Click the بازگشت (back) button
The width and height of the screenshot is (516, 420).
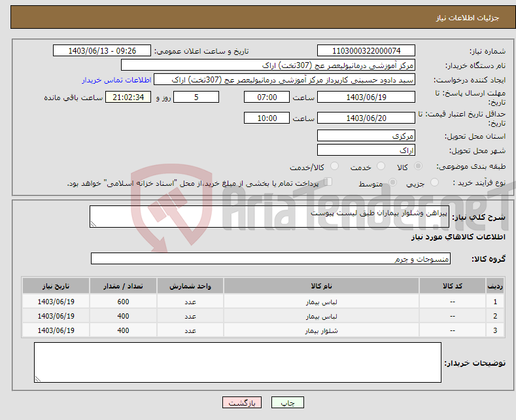[242, 402]
